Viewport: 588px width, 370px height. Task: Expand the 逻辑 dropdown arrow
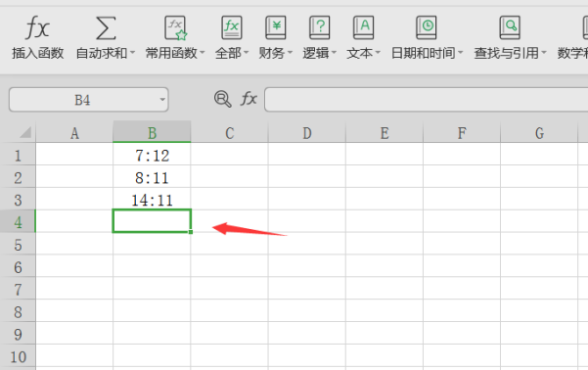[x=334, y=53]
